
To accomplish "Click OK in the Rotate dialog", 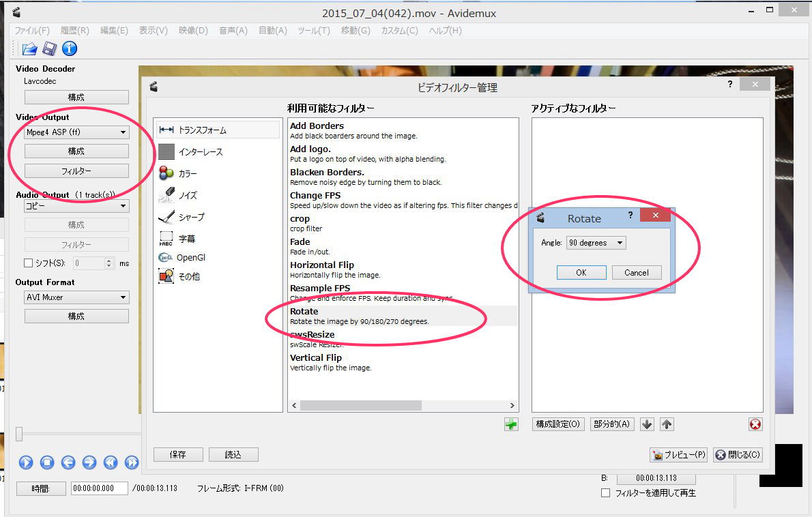I will click(x=581, y=272).
